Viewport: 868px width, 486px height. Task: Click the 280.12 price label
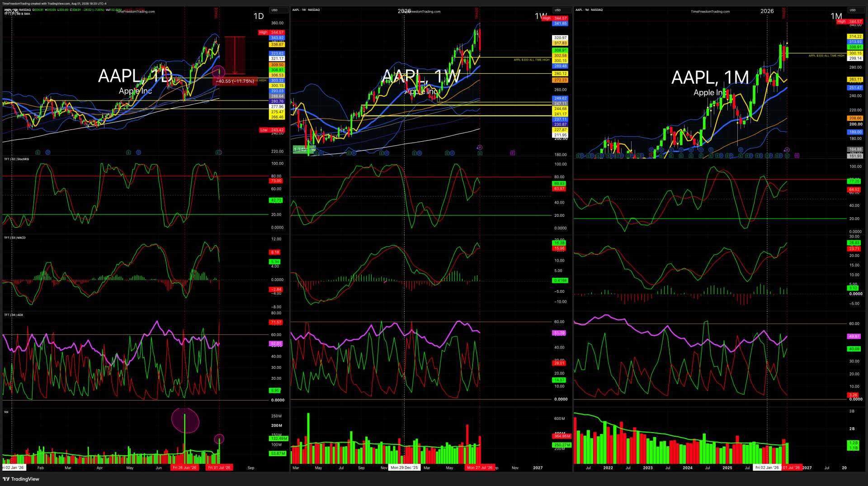tap(560, 73)
